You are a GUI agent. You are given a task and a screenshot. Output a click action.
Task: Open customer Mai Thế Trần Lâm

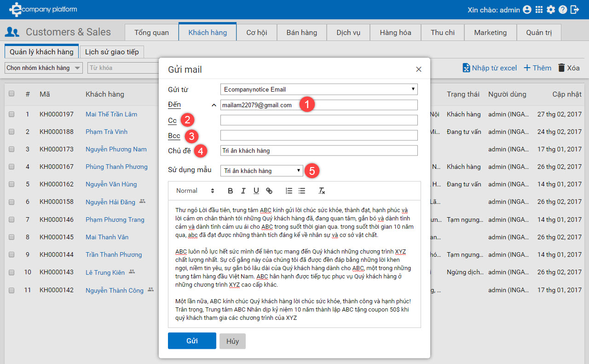point(111,114)
